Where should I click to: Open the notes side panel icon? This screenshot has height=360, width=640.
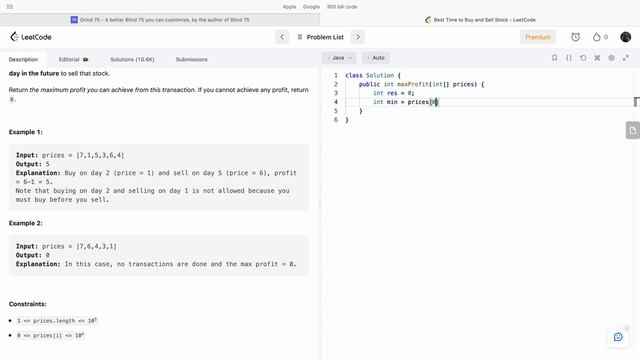pos(633,131)
